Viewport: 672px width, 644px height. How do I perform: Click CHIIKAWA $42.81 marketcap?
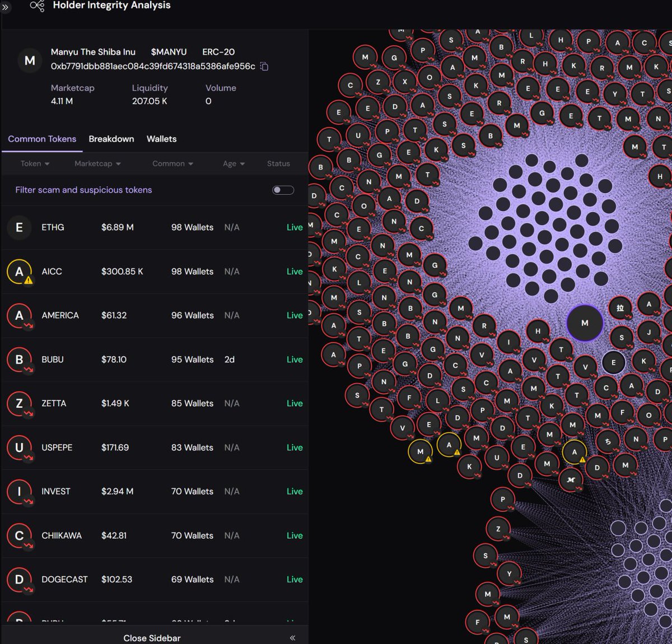(x=114, y=535)
